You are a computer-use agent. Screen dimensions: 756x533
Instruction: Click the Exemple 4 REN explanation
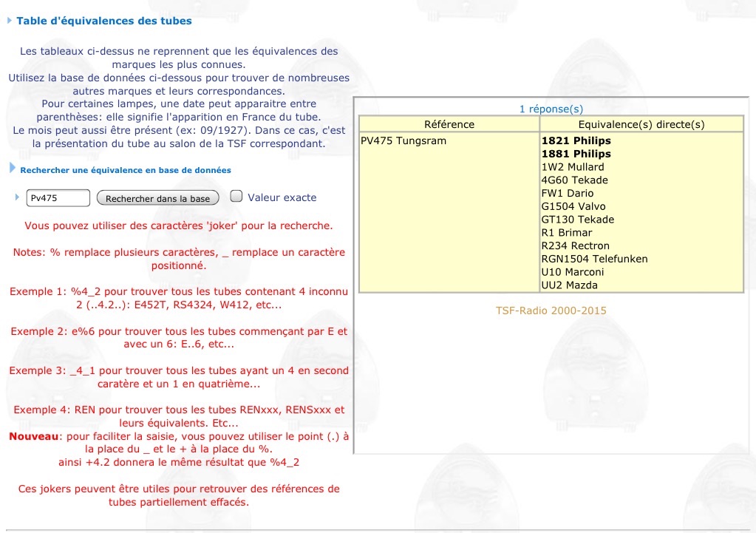[x=179, y=416]
